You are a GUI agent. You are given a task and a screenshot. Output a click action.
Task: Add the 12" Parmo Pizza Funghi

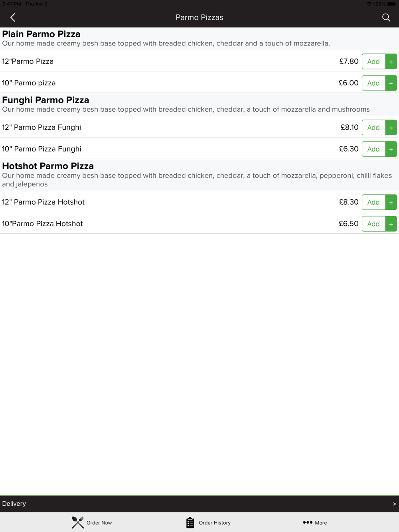[373, 128]
